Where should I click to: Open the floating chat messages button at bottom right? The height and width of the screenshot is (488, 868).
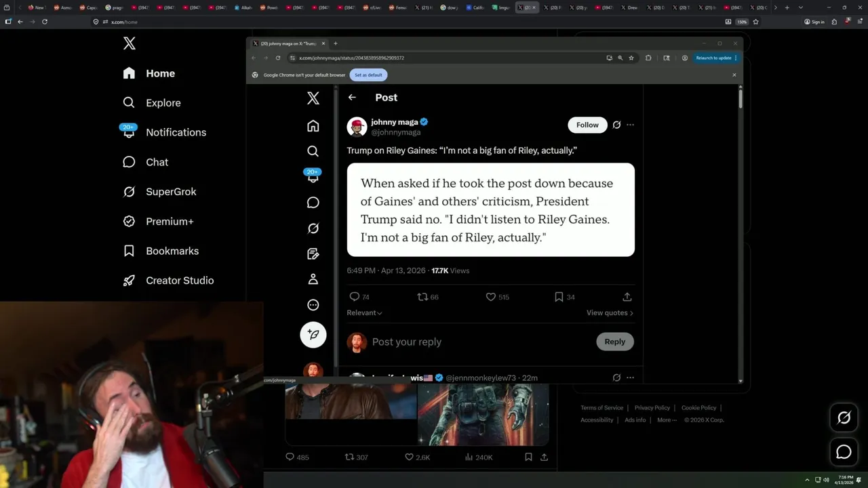point(844,452)
